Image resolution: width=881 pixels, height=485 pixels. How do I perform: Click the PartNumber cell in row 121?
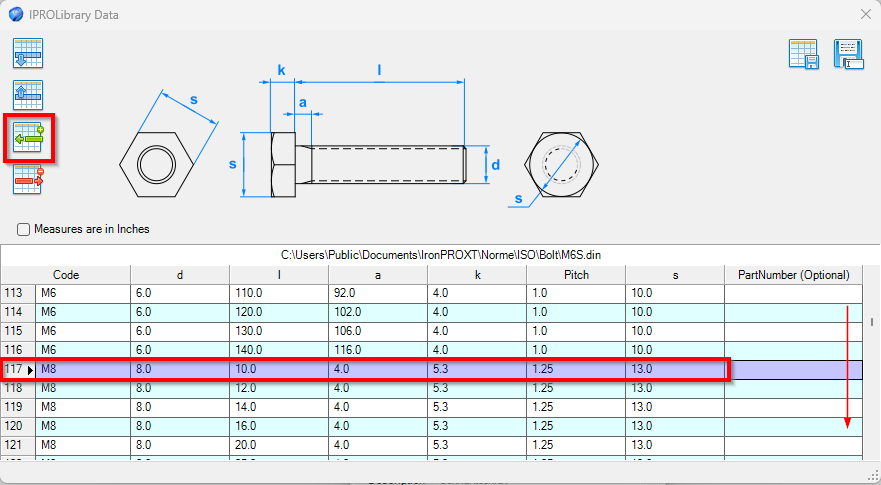(793, 446)
